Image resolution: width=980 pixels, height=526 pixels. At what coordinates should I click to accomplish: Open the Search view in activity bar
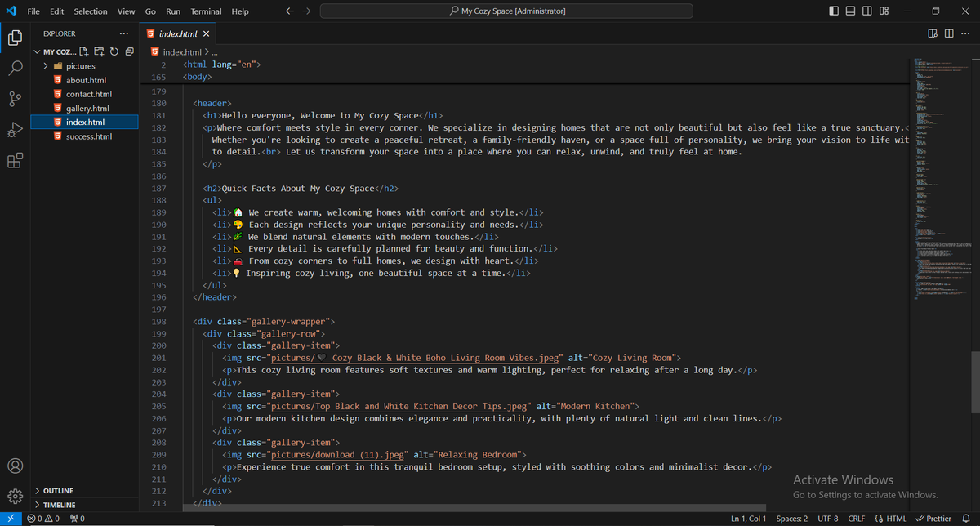coord(15,69)
